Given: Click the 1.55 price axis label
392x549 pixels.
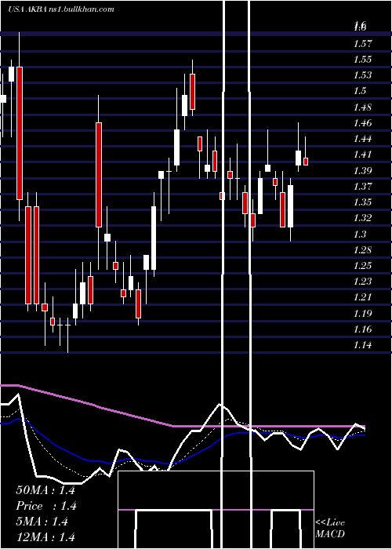Looking at the screenshot, I should [362, 60].
